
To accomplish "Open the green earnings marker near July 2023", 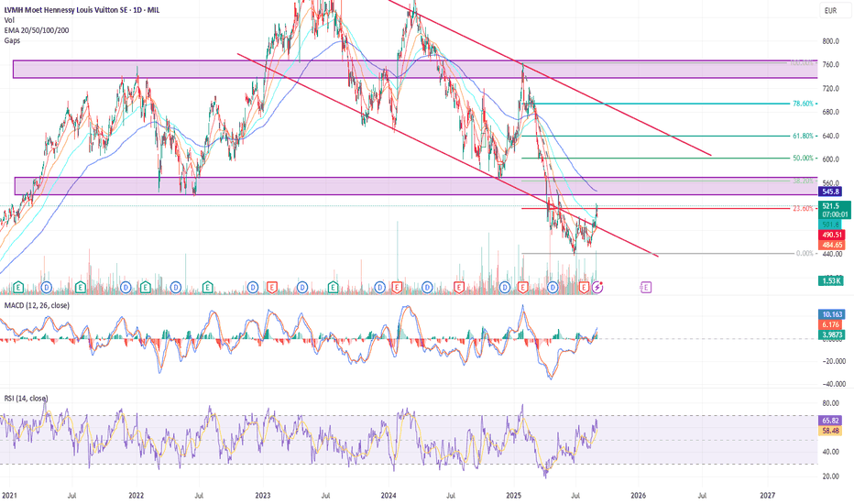I will coord(334,287).
